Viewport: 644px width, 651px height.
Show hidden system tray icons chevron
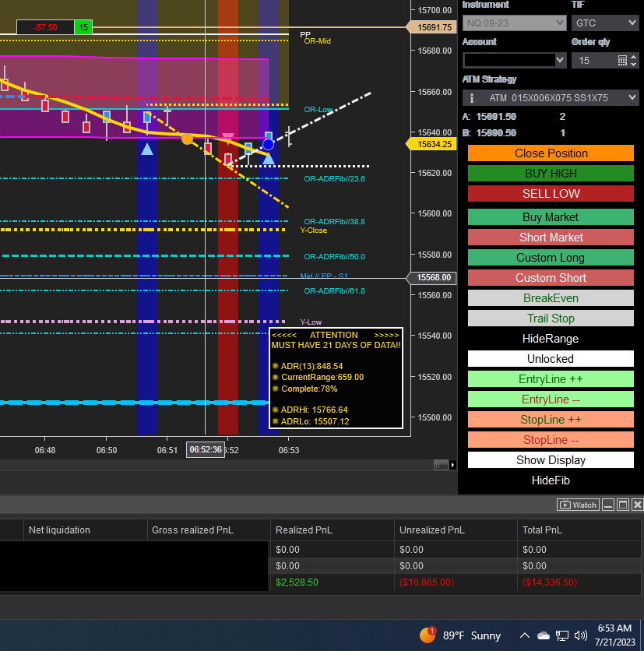[524, 635]
